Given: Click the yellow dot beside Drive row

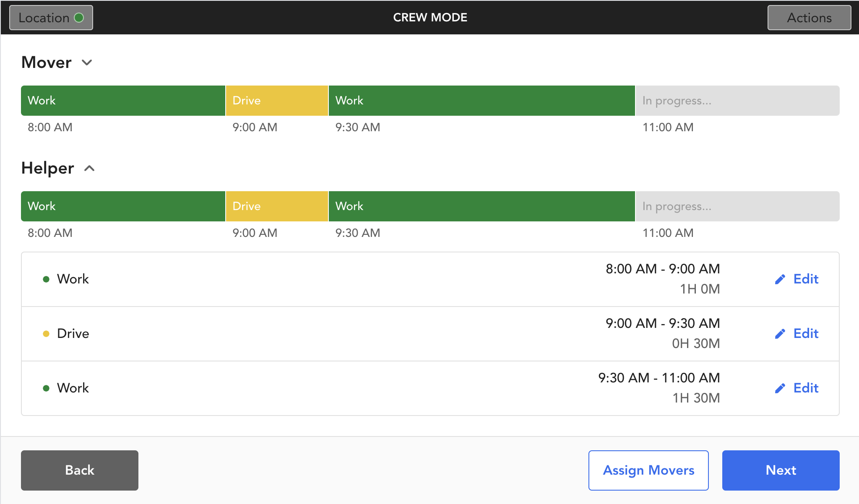Looking at the screenshot, I should coord(46,334).
